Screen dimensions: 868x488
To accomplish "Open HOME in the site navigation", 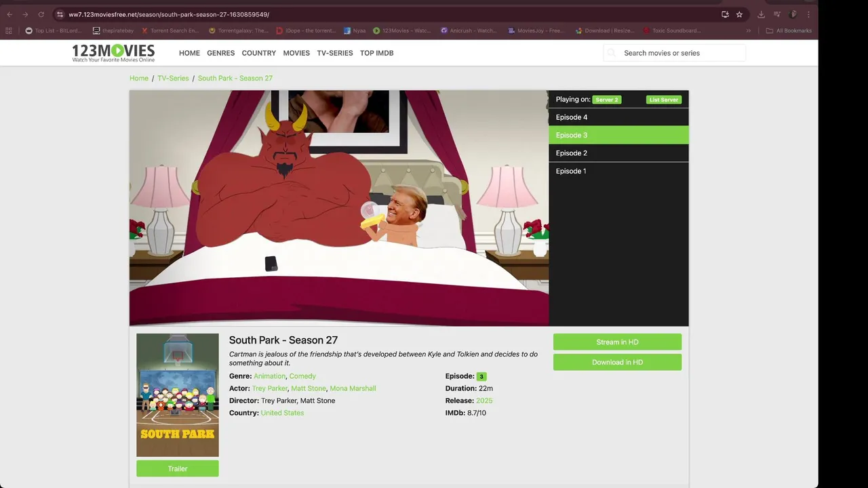I will pyautogui.click(x=189, y=53).
